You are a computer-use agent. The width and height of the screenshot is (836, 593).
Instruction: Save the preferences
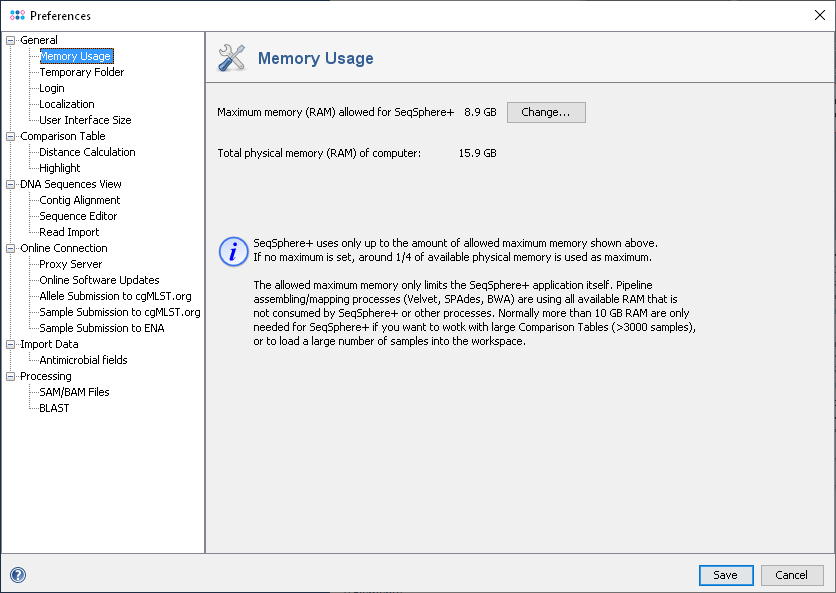click(725, 575)
